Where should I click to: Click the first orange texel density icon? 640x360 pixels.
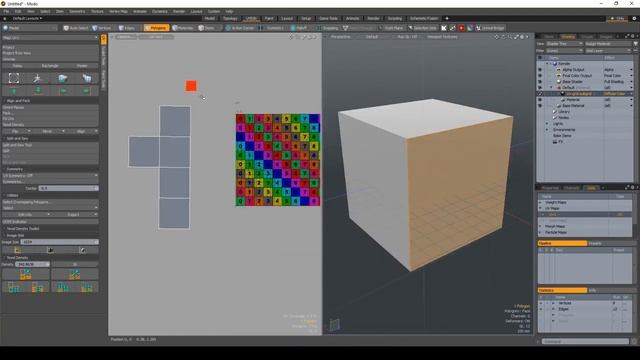coord(25,275)
